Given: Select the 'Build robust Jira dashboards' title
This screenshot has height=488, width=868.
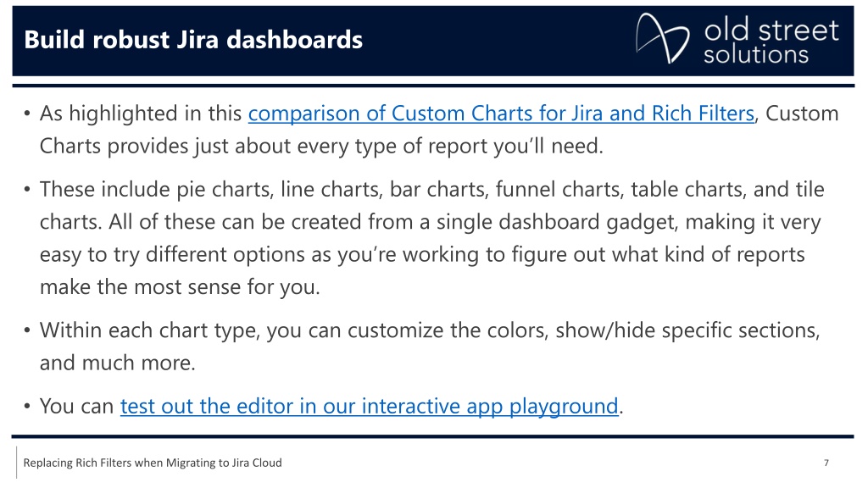Looking at the screenshot, I should tap(193, 40).
